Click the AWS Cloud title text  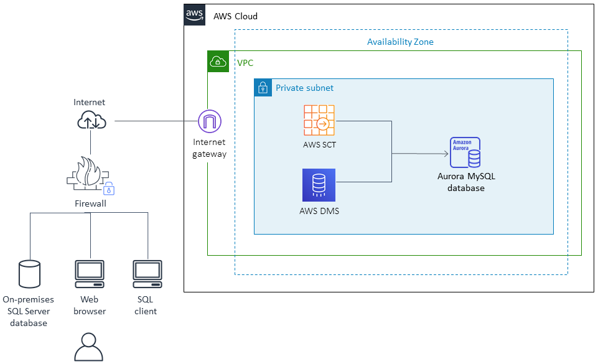(x=235, y=16)
